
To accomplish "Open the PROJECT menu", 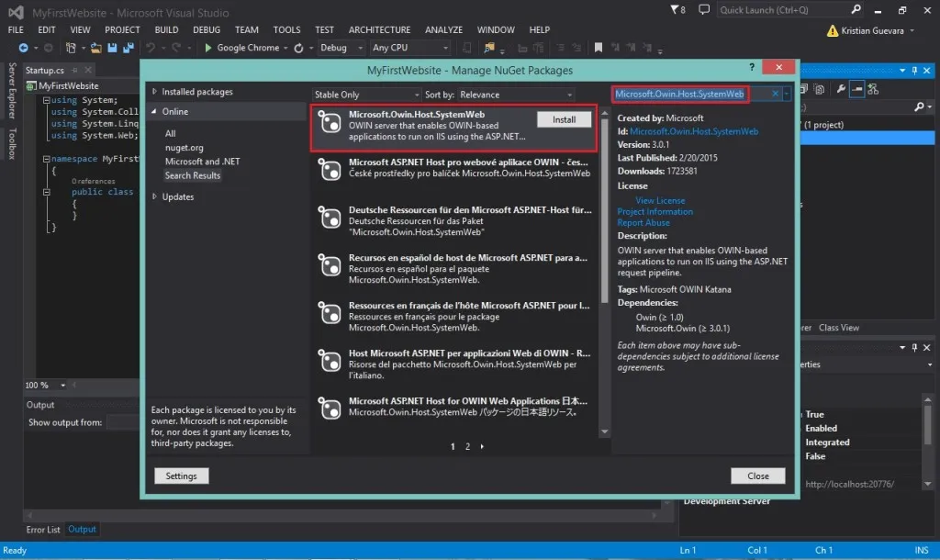I will pyautogui.click(x=122, y=29).
